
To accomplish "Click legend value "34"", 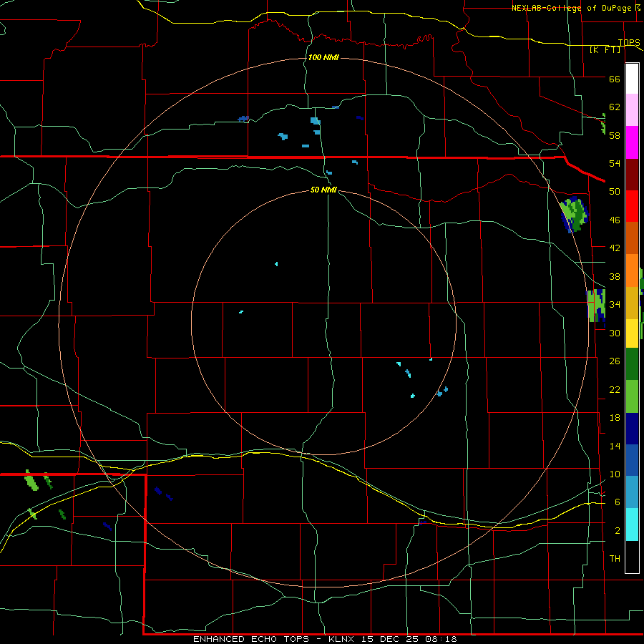I will point(615,305).
